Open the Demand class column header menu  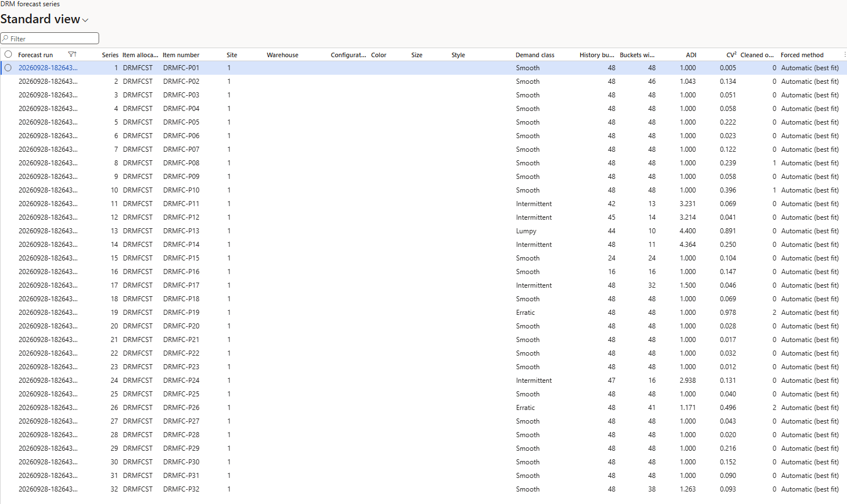click(x=535, y=55)
